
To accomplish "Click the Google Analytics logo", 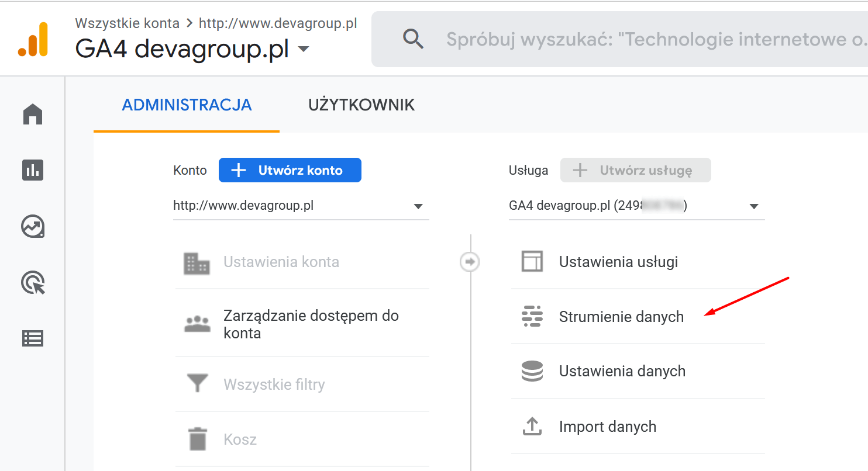I will click(x=33, y=39).
